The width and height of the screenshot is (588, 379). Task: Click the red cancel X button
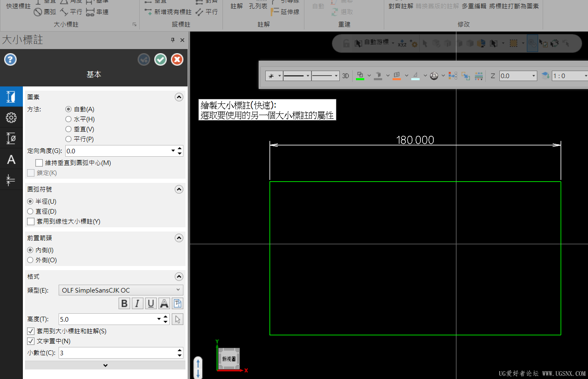(x=177, y=59)
